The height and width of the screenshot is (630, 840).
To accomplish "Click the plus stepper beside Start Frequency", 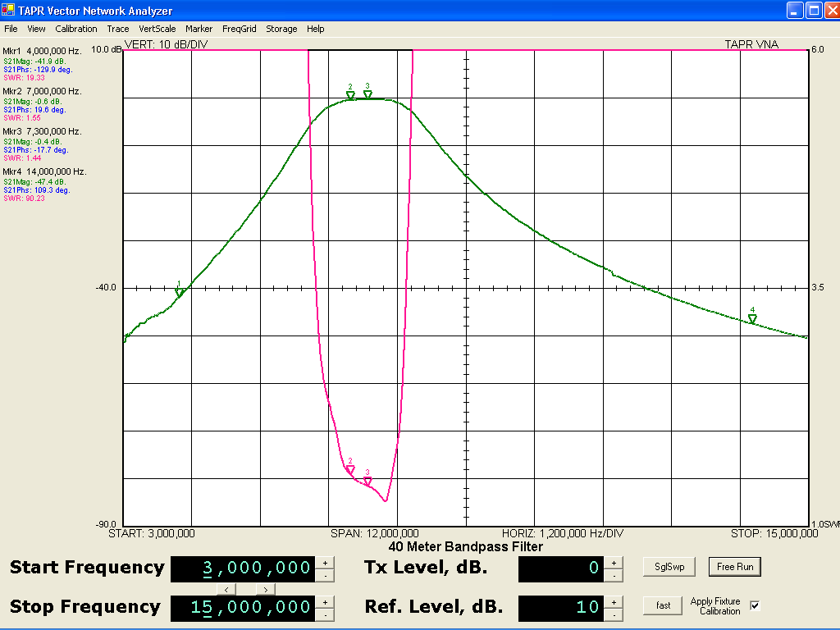I will coord(325,563).
